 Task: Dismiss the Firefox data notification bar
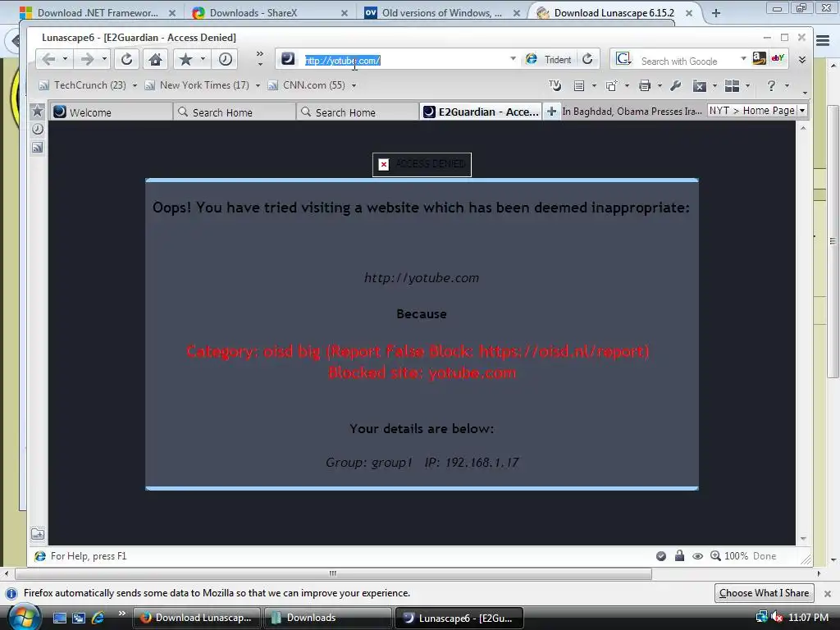click(827, 594)
